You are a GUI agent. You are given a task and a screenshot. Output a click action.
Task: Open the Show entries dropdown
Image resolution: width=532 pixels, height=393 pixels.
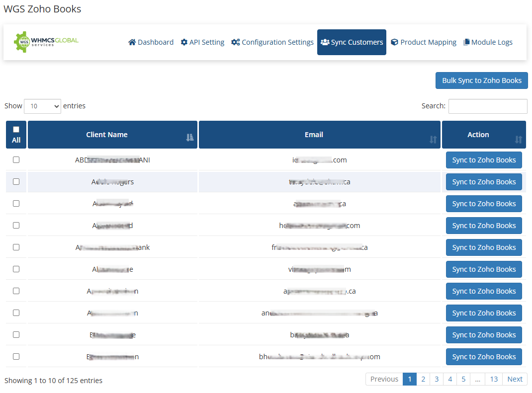click(42, 106)
